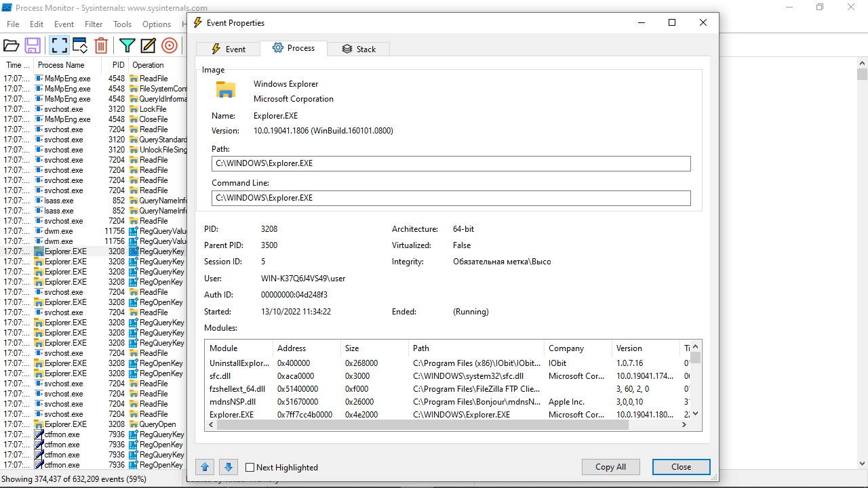This screenshot has height=488, width=868.
Task: Sort the modules by Module column header
Action: coord(239,348)
